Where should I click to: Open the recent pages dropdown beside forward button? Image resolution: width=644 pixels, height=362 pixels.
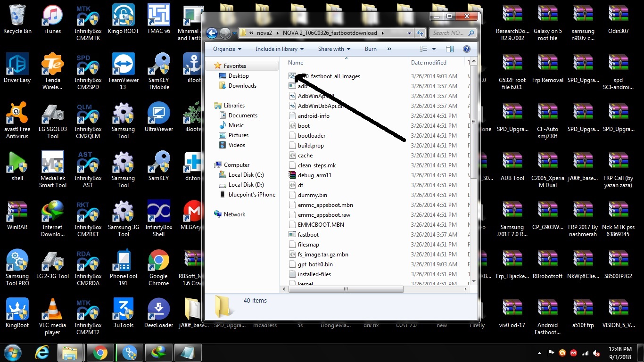pos(234,33)
